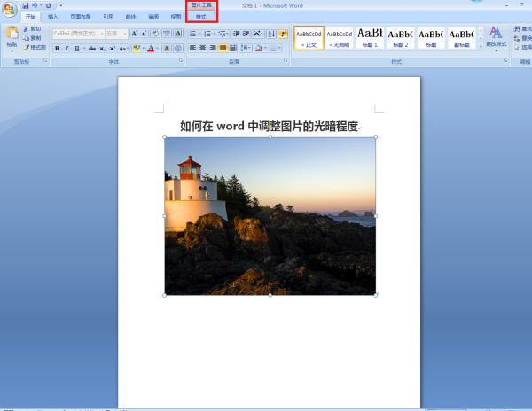The image size is (532, 411).
Task: Toggle Italic formatting
Action: (x=68, y=48)
